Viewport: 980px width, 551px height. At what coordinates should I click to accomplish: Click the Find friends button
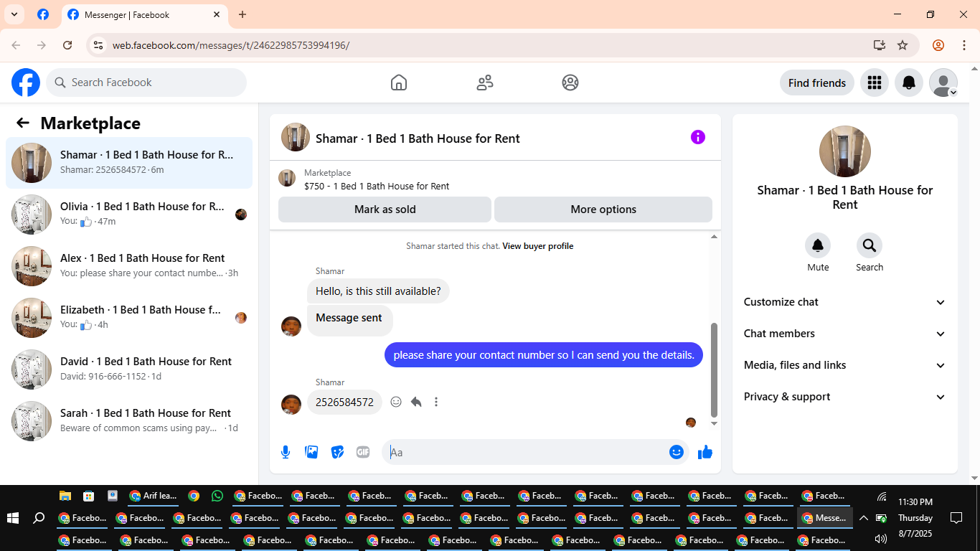(x=817, y=83)
